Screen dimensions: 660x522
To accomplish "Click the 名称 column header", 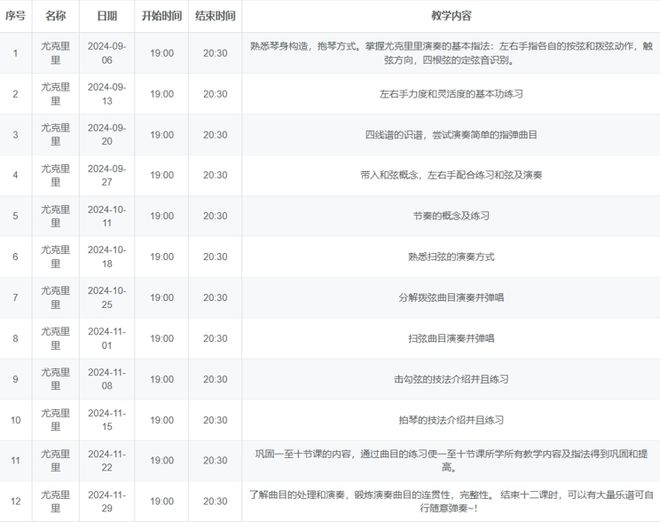I will coord(55,17).
